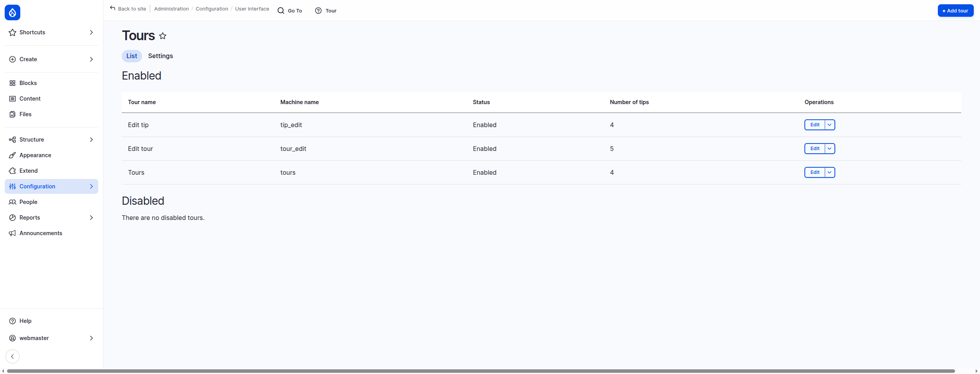Open the Content menu item
This screenshot has width=980, height=374.
tap(51, 99)
